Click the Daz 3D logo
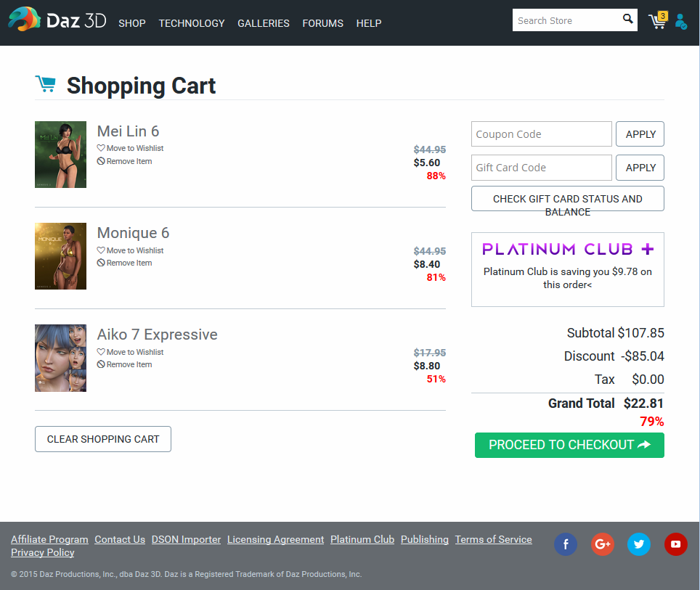The image size is (700, 590). coord(57,20)
